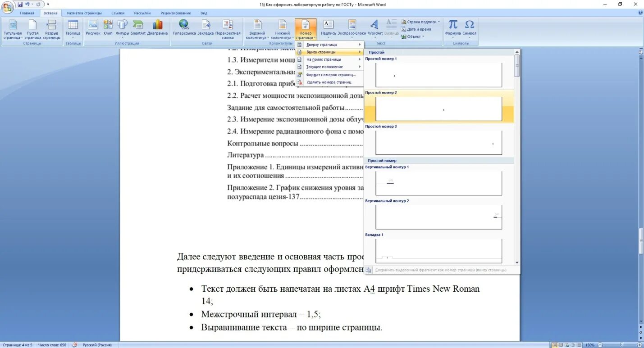Screen dimensions: 644x348
Task: Select the Вкладка 1 thumbnail
Action: tap(438, 250)
